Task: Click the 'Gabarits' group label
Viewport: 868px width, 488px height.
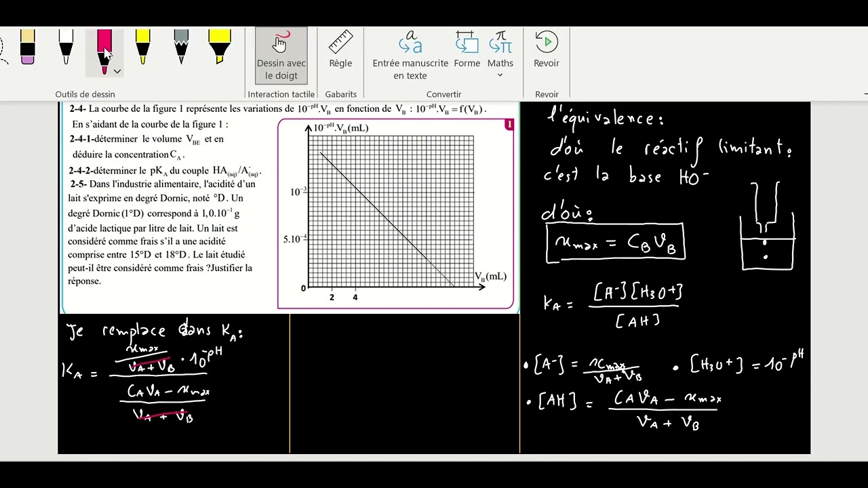Action: click(341, 94)
